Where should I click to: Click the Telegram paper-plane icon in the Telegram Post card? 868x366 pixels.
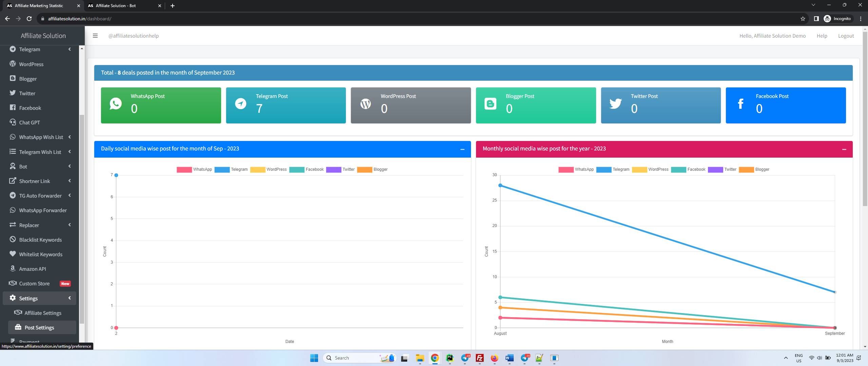[x=241, y=104]
